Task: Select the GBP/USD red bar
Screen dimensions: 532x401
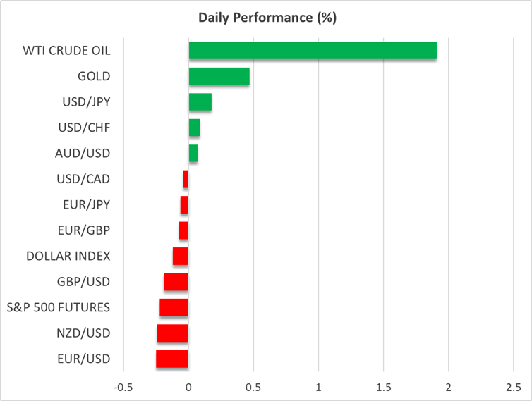Action: coord(176,282)
